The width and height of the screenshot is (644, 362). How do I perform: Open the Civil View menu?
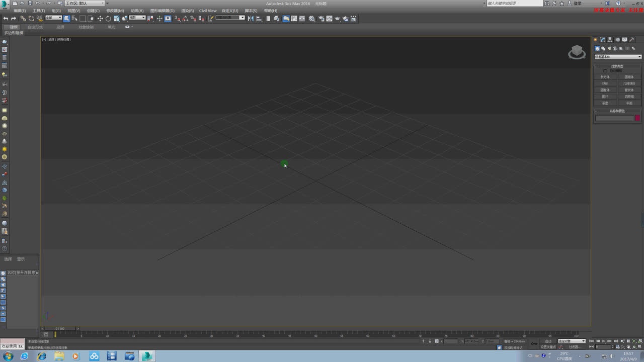pyautogui.click(x=208, y=11)
